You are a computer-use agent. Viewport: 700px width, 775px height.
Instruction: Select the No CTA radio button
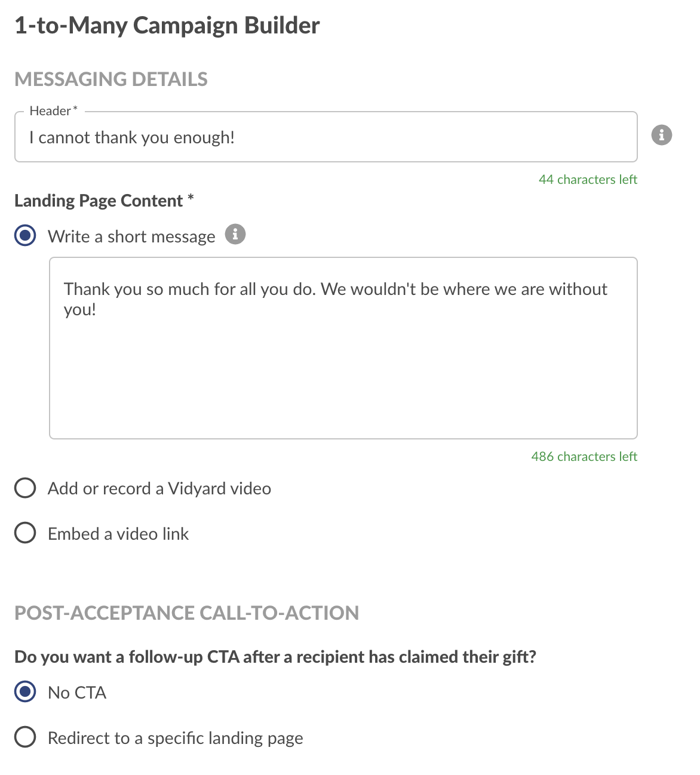coord(25,692)
